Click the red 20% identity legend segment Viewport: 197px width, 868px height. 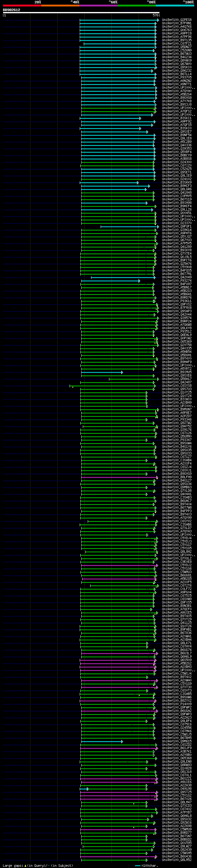click(x=22, y=6)
